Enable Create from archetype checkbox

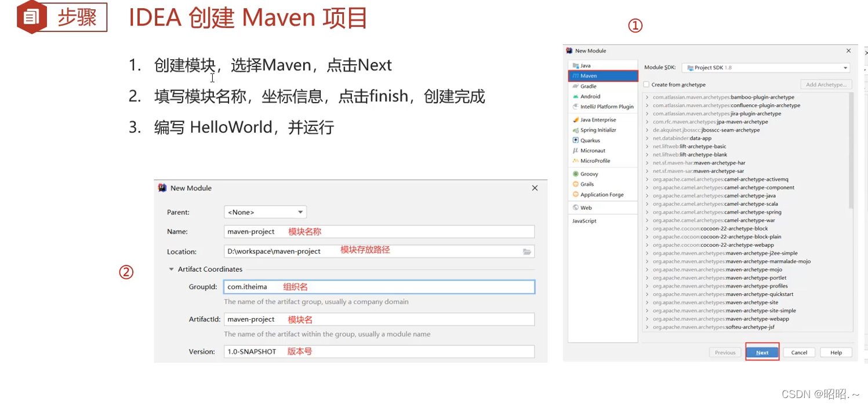[647, 85]
